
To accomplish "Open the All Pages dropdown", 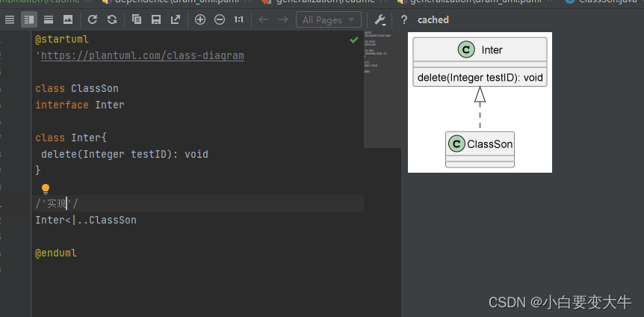I will 329,19.
